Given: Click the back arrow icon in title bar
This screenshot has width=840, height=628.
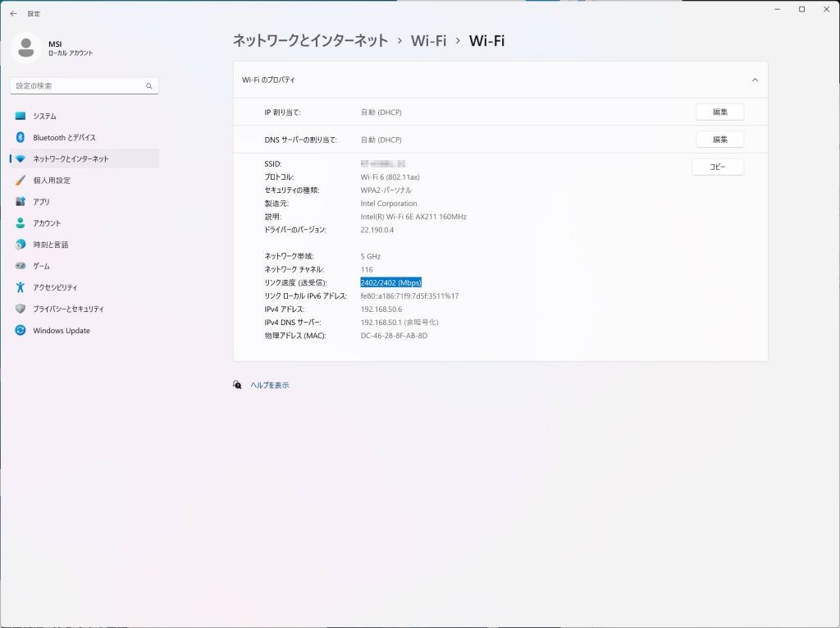Looking at the screenshot, I should click(13, 13).
